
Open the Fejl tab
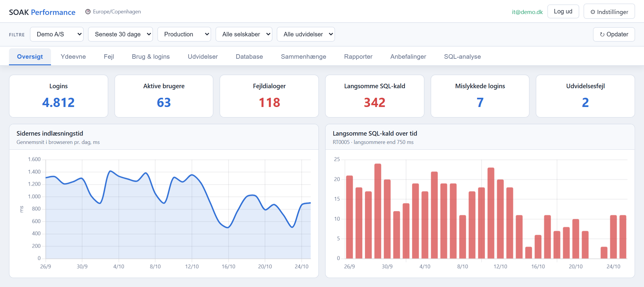pos(109,57)
